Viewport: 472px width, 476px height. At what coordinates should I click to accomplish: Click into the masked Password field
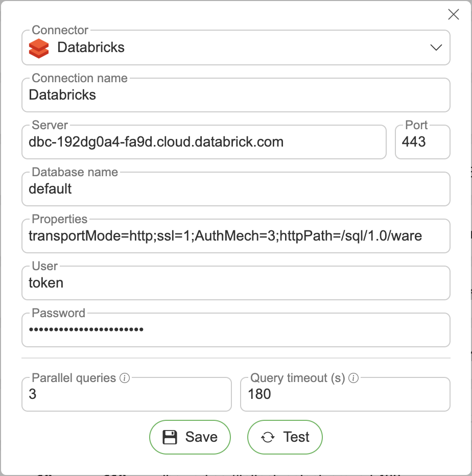(235, 330)
